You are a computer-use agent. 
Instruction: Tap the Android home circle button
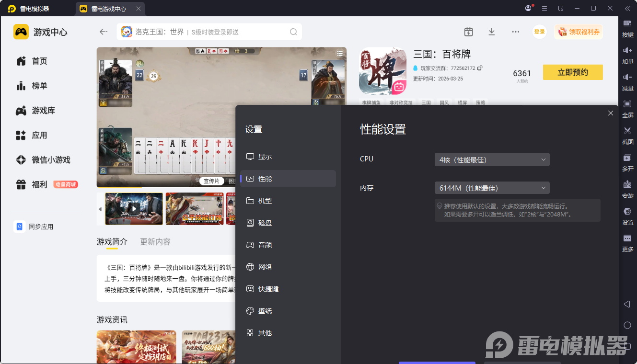(x=627, y=325)
